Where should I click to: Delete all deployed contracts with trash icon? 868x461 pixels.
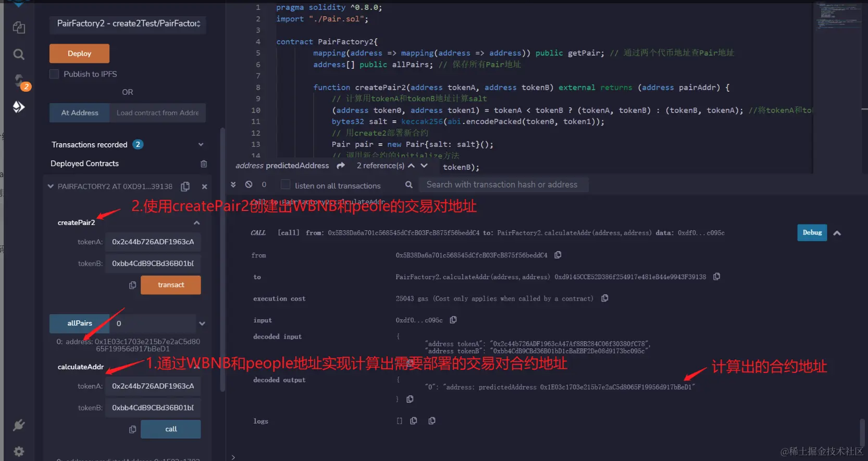pyautogui.click(x=204, y=164)
